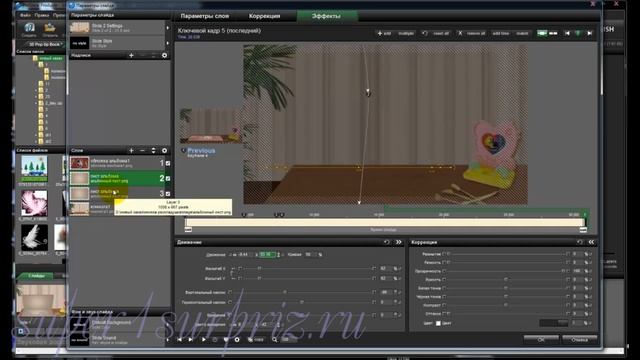Click the match keyframe button
The height and width of the screenshot is (360, 640).
[522, 33]
